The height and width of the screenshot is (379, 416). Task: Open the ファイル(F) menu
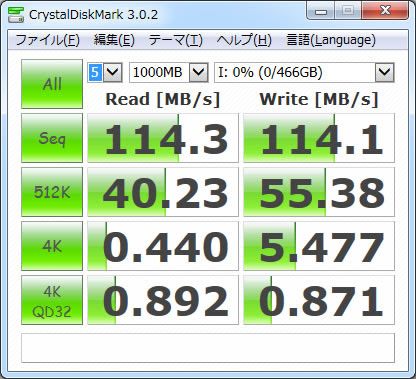pyautogui.click(x=48, y=40)
